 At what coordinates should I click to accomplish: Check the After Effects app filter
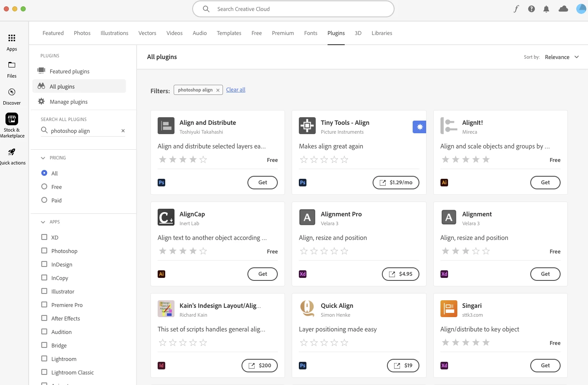(44, 318)
